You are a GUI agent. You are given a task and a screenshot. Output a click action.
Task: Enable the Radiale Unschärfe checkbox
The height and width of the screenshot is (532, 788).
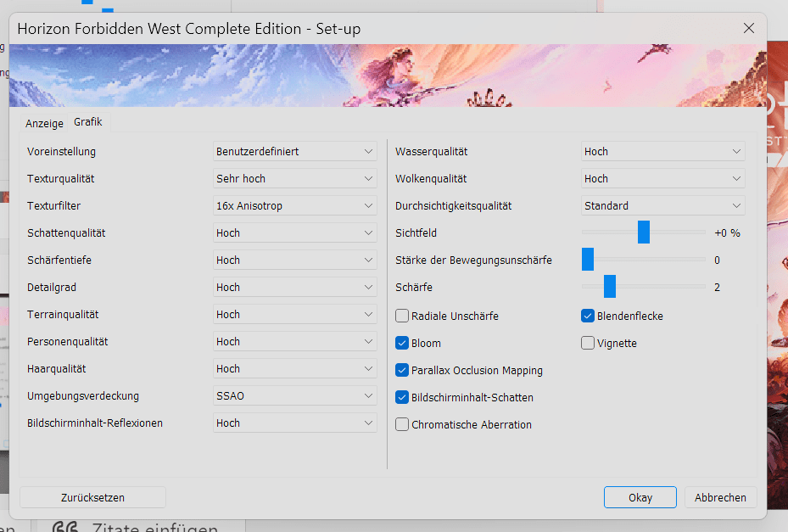(x=402, y=316)
